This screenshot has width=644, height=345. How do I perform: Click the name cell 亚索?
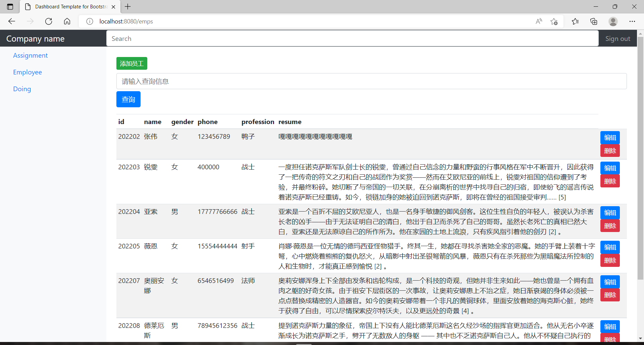coord(151,212)
